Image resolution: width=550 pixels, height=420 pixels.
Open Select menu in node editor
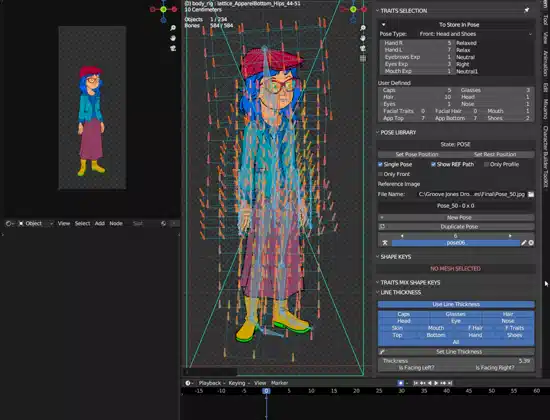[82, 224]
